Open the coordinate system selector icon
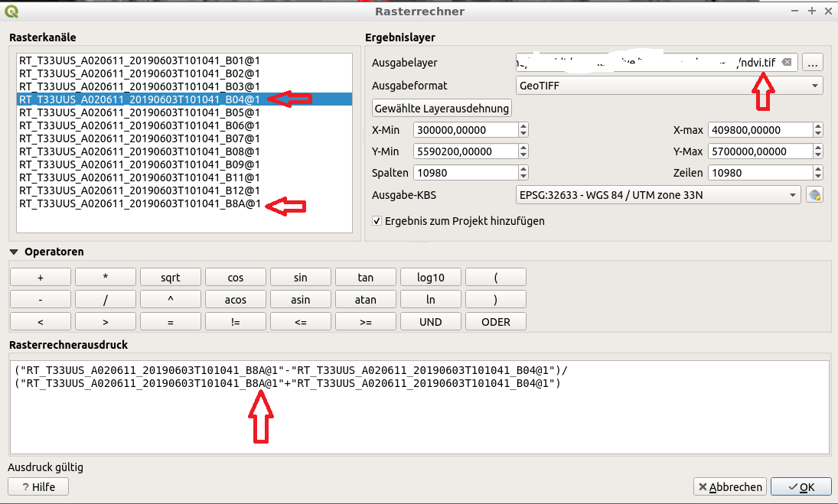Screen dimensions: 838x504 point(814,195)
